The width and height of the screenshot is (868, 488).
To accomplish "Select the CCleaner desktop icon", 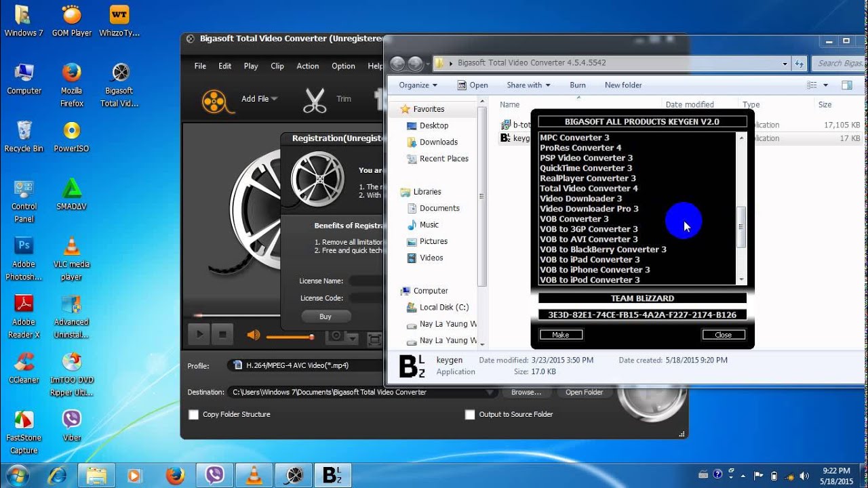I will pos(24,368).
